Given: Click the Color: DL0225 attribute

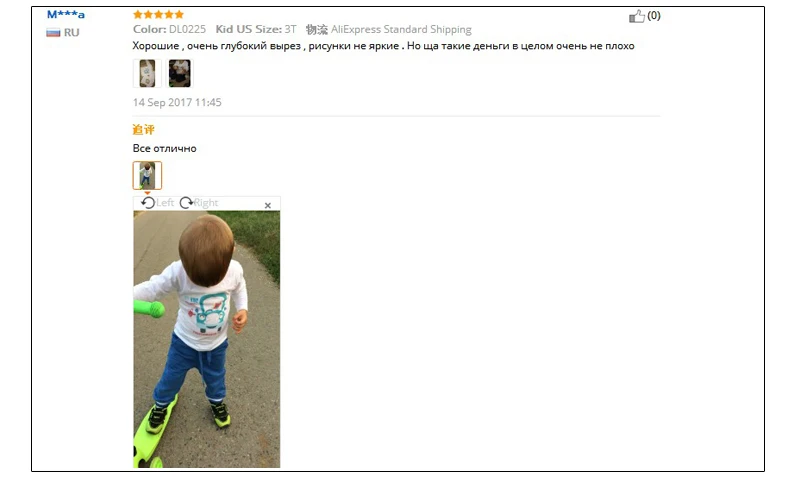Looking at the screenshot, I should 169,29.
